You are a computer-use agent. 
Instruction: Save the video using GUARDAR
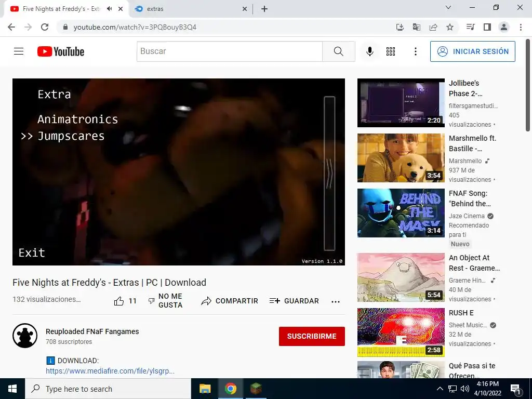tap(294, 301)
